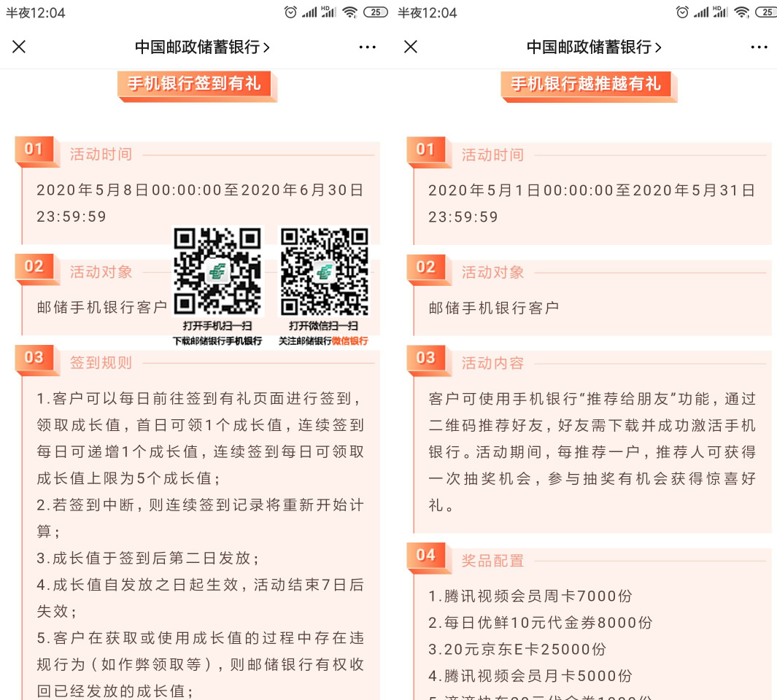Tap the Wi-Fi icon in right status bar
777x700 pixels.
pos(741,12)
